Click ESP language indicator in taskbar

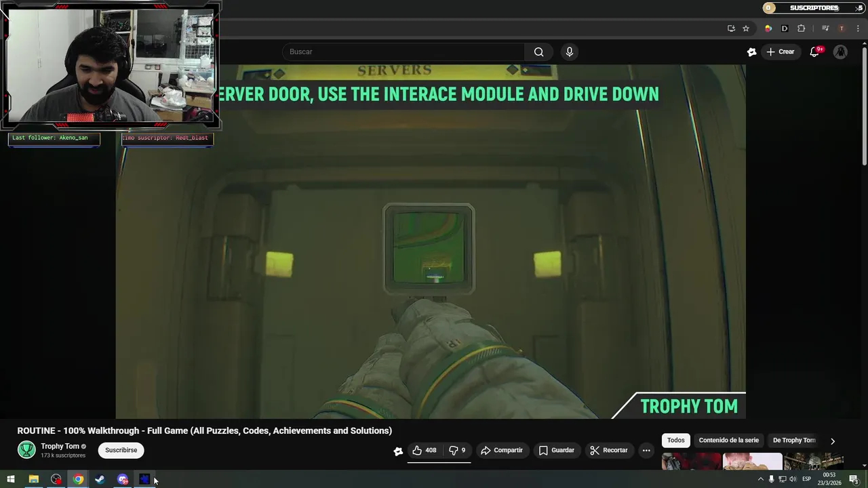(806, 479)
